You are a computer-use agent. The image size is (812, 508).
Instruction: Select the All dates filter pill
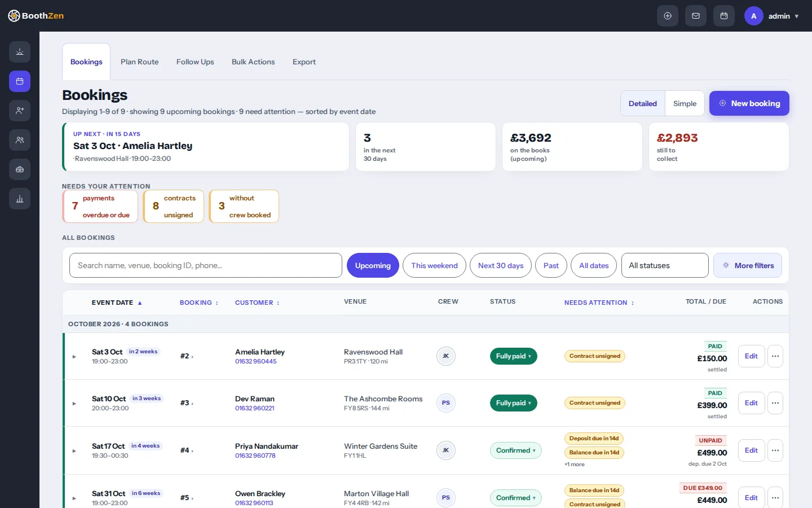[594, 265]
